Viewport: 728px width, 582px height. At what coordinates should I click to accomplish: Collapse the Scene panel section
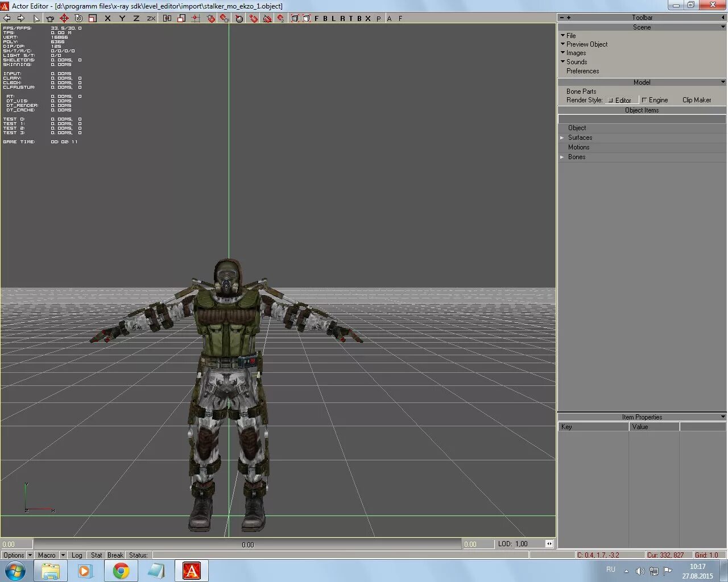pos(723,27)
